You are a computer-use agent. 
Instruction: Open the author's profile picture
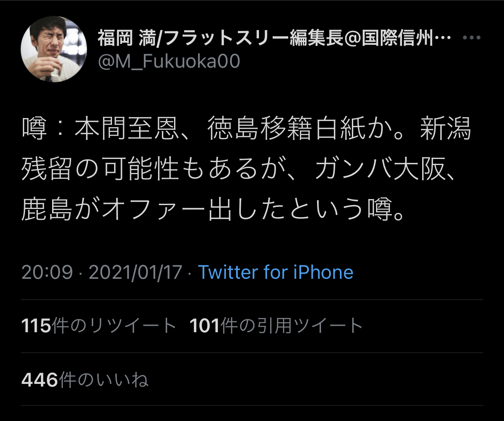(x=54, y=49)
